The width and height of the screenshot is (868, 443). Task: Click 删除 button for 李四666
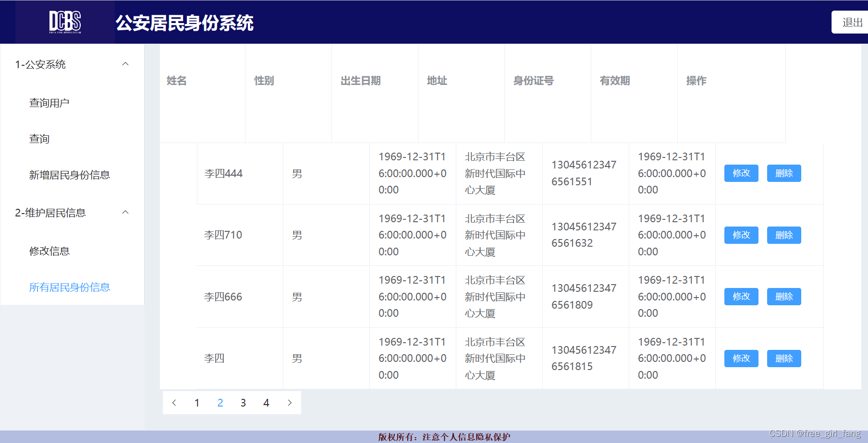point(784,297)
